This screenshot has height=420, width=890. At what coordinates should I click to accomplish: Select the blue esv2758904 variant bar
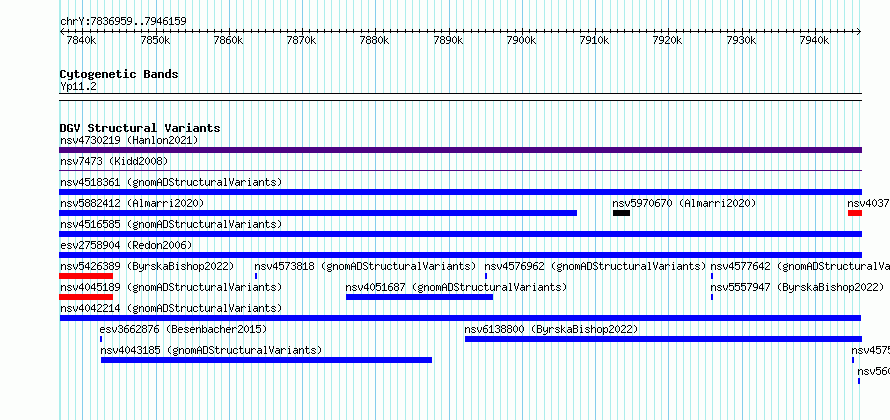(x=460, y=255)
